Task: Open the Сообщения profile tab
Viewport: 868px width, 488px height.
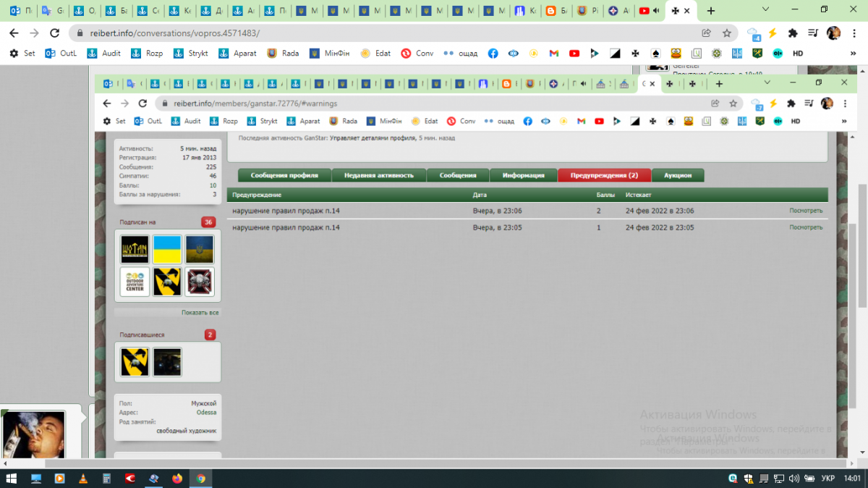Action: (x=458, y=175)
